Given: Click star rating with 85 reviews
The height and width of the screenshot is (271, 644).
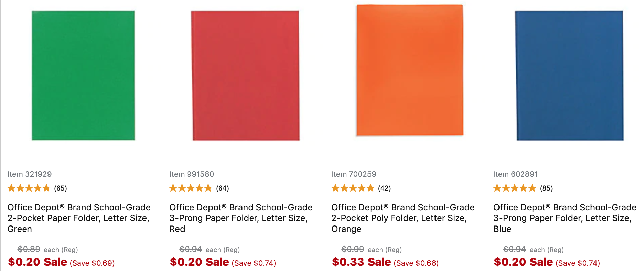Looking at the screenshot, I should (x=514, y=188).
